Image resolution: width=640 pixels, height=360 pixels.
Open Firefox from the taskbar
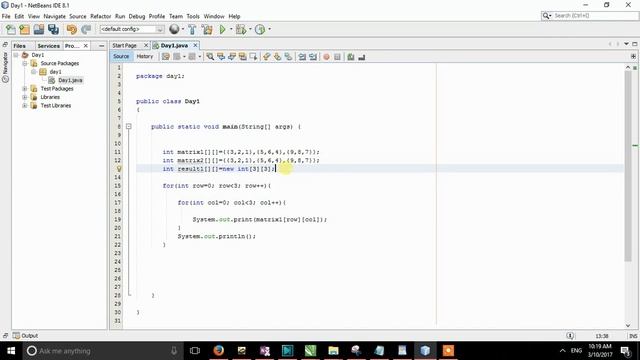click(x=219, y=351)
